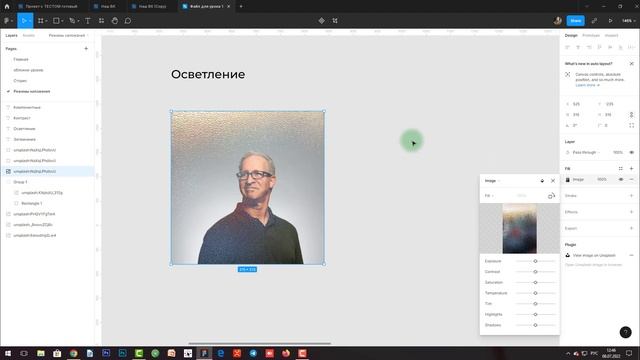Open the multiplayer tools icon next to Share
The height and width of the screenshot is (360, 640).
[x=594, y=21]
